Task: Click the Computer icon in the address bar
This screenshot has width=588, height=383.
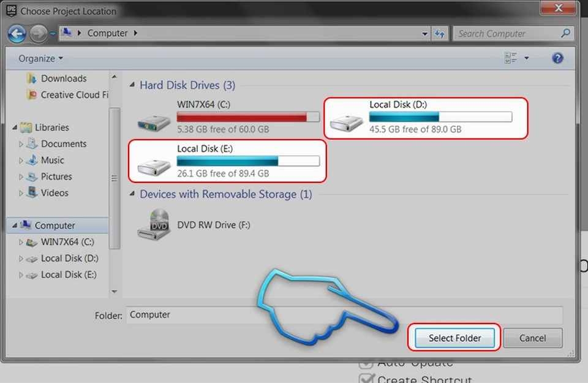Action: coord(67,32)
